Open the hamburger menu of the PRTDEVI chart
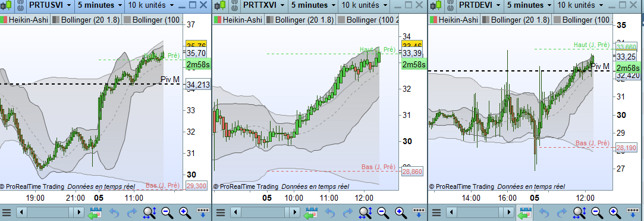This screenshot has height=221, width=644. (436, 213)
